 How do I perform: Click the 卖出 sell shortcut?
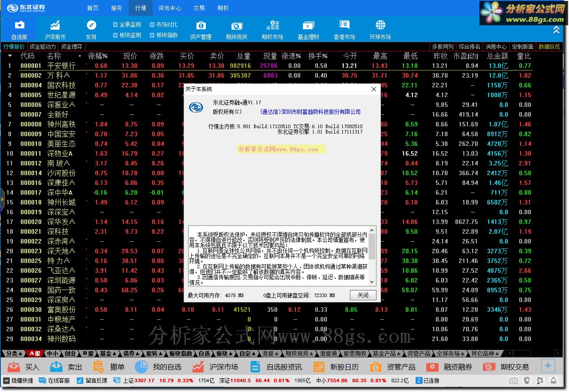66,367
